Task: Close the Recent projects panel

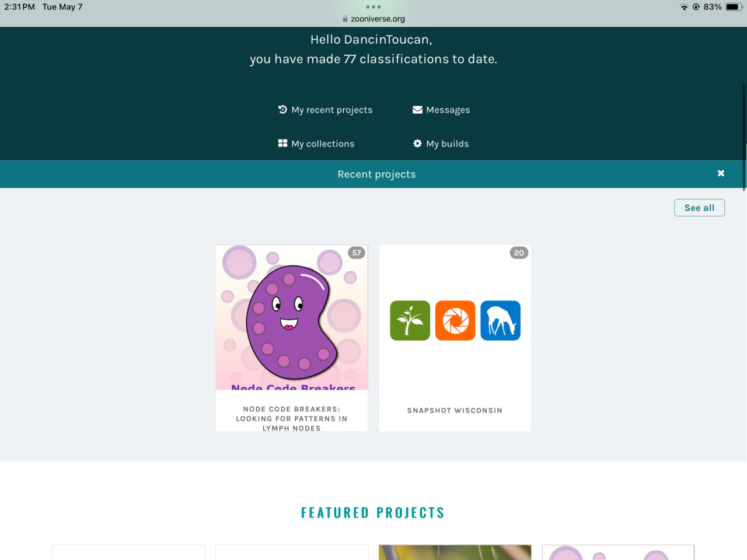Action: click(x=721, y=173)
